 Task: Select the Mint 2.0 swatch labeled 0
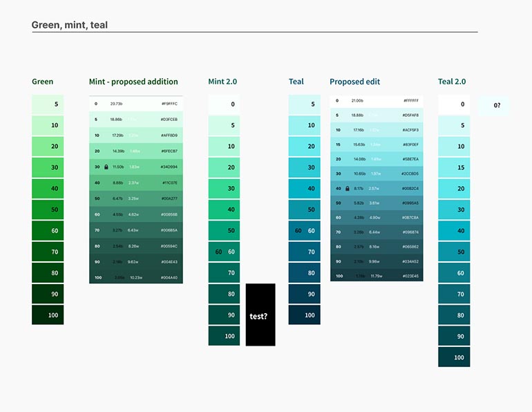pyautogui.click(x=224, y=104)
